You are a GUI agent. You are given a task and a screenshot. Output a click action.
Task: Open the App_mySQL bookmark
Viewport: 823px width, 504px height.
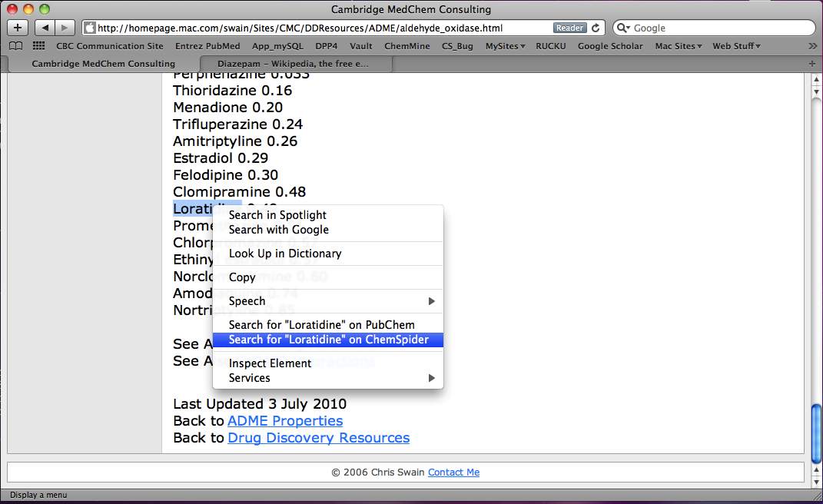point(277,46)
